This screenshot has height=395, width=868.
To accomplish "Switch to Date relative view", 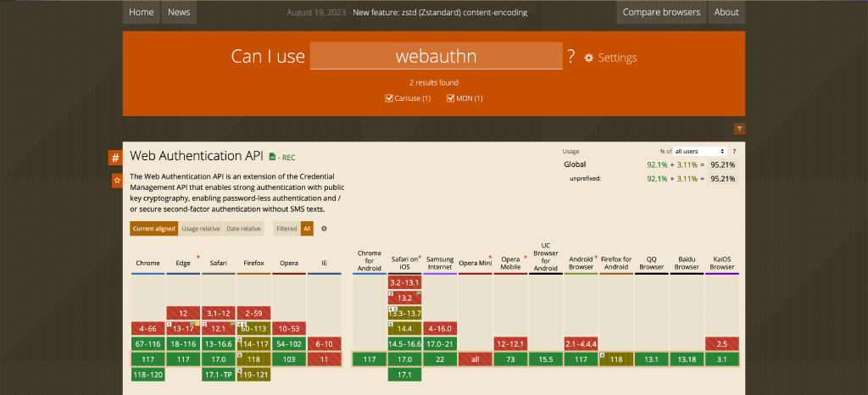I will pyautogui.click(x=243, y=229).
